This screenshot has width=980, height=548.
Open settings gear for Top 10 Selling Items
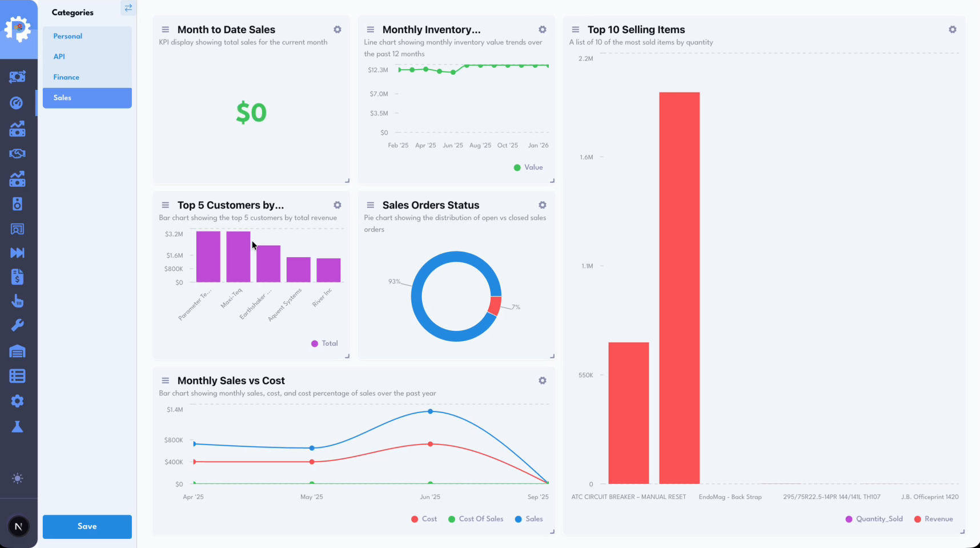click(952, 29)
